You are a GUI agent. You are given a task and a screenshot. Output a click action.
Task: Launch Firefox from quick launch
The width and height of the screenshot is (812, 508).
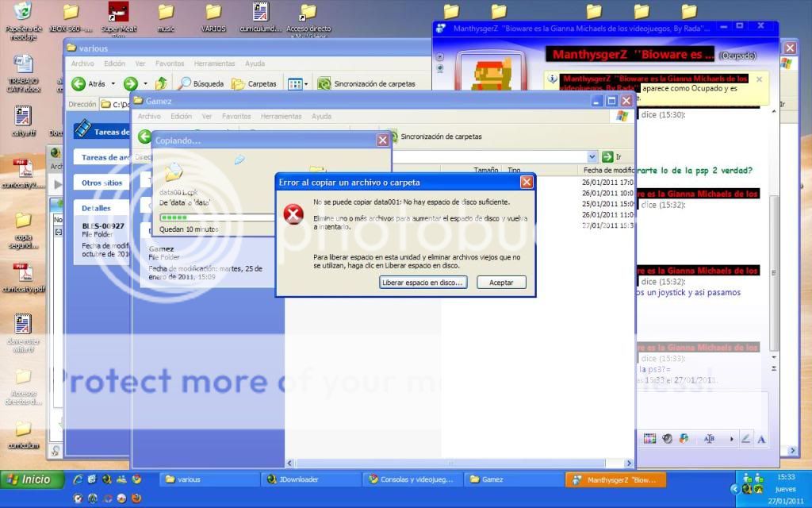136,498
